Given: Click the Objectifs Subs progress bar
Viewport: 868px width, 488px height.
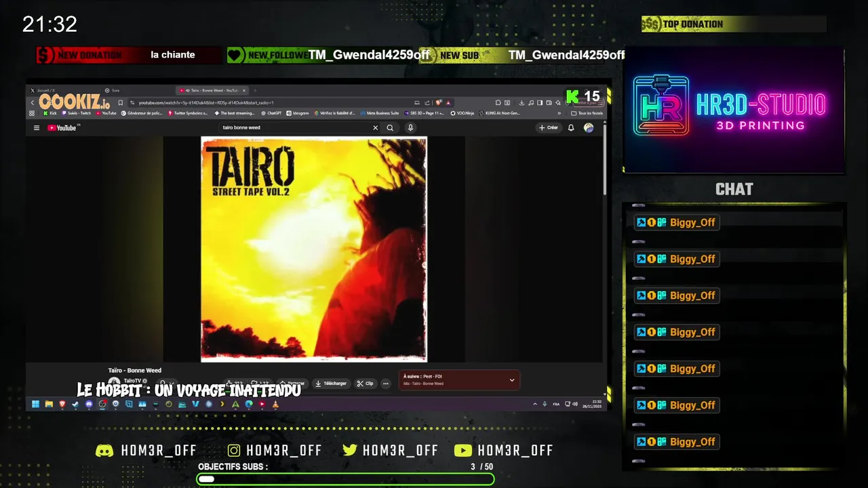Looking at the screenshot, I should 345,479.
